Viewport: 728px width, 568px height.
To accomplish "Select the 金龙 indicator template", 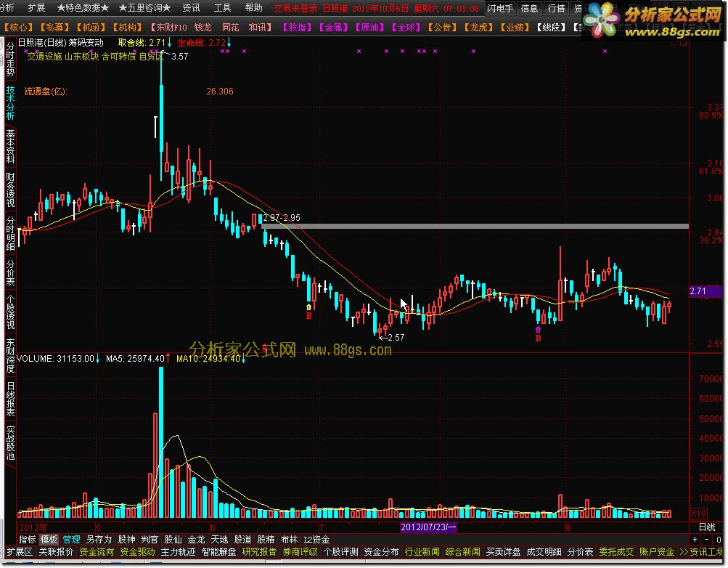I will 196,540.
